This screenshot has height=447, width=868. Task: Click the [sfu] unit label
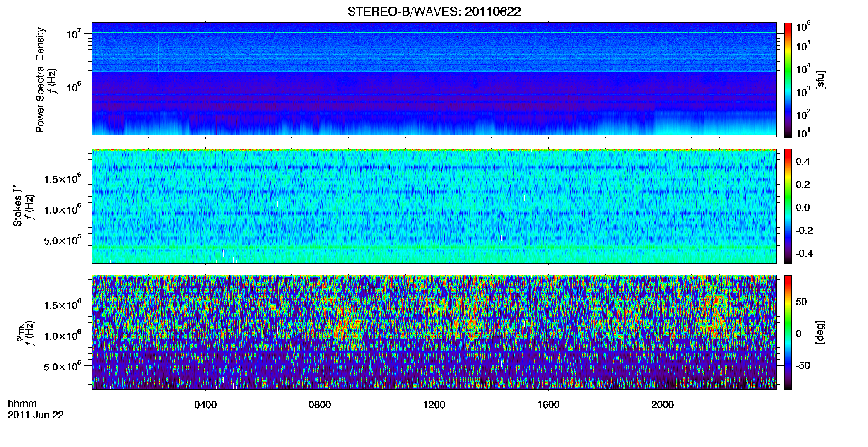tap(821, 80)
